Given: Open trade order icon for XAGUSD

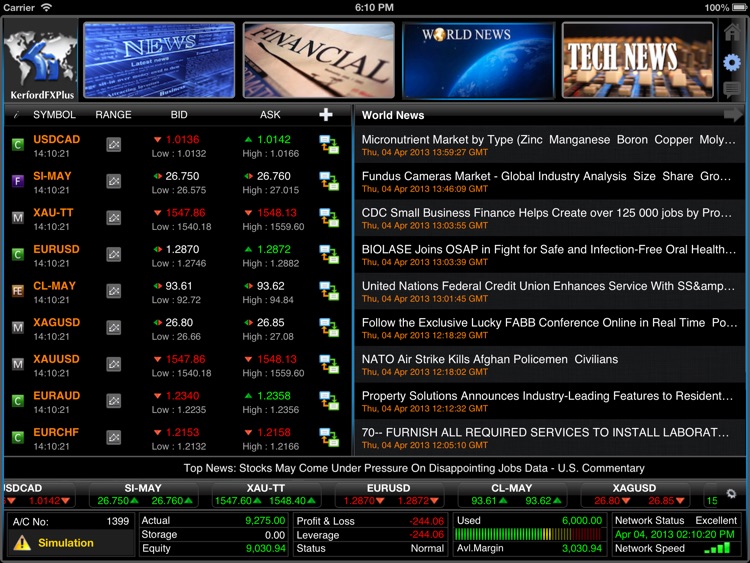Looking at the screenshot, I should tap(329, 328).
